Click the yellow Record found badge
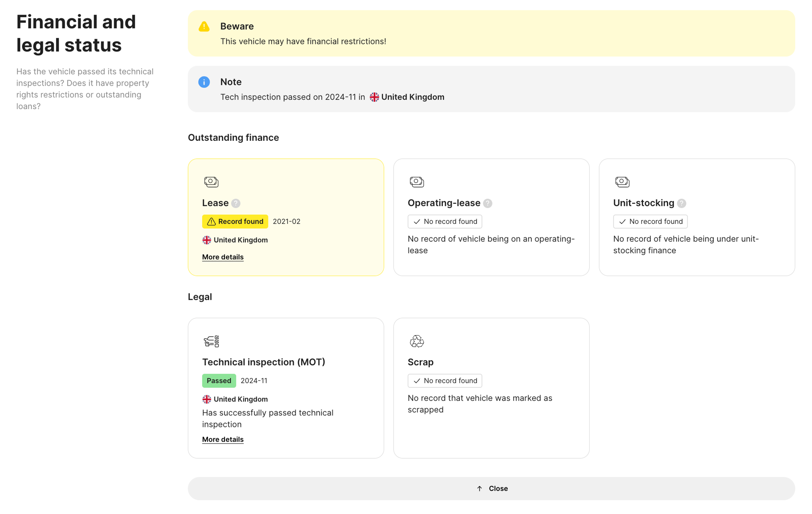812x514 pixels. pyautogui.click(x=235, y=222)
